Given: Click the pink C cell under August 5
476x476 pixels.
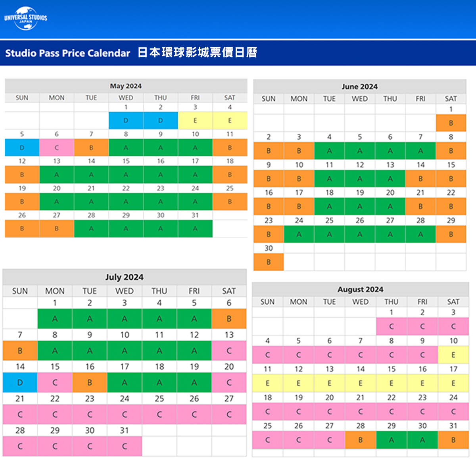Looking at the screenshot, I should [298, 355].
